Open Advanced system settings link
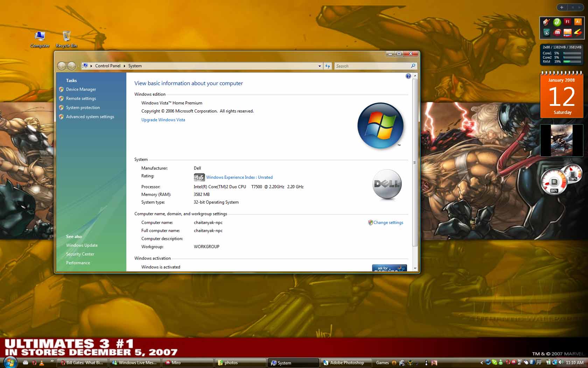 coord(90,117)
